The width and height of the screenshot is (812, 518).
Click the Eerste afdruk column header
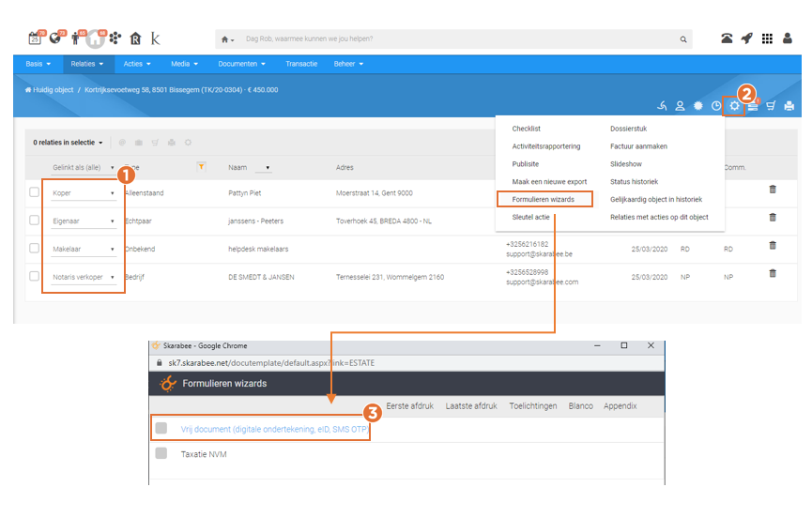coord(409,406)
